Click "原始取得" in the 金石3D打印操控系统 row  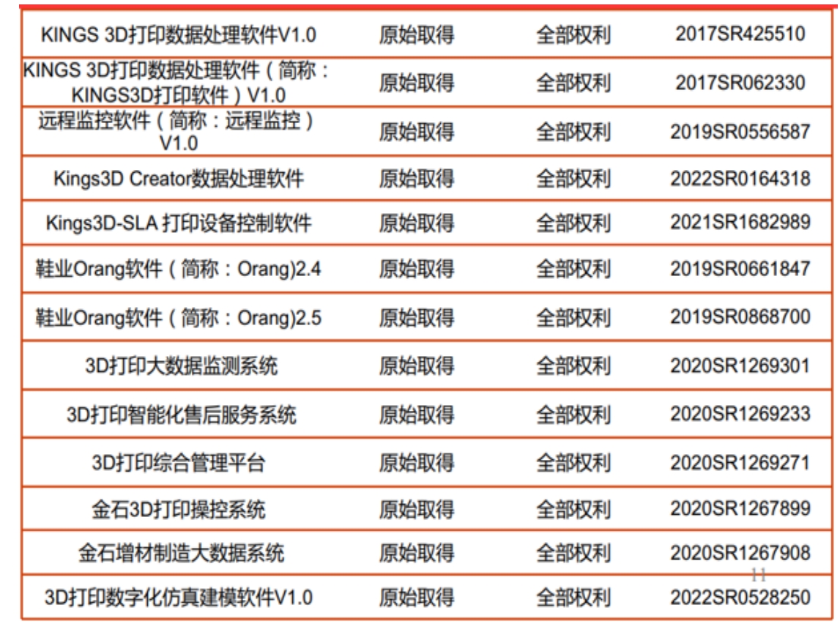(417, 510)
